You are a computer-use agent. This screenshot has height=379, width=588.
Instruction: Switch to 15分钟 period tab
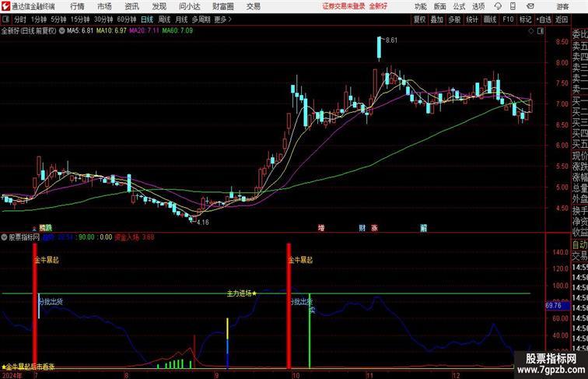(80, 19)
